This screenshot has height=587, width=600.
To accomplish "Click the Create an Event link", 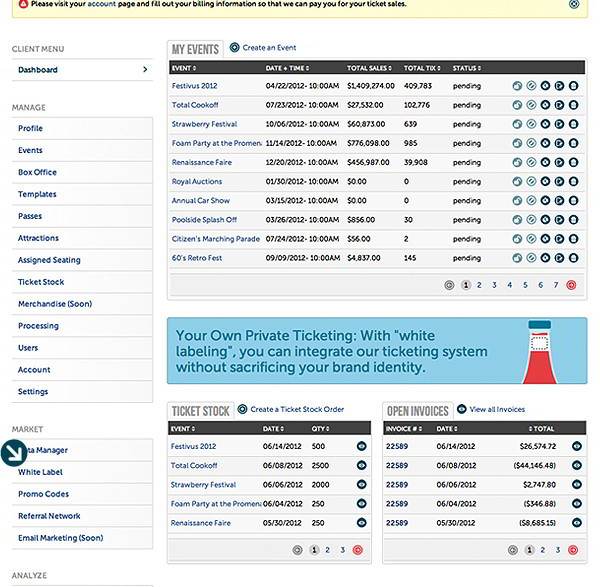I will point(269,48).
